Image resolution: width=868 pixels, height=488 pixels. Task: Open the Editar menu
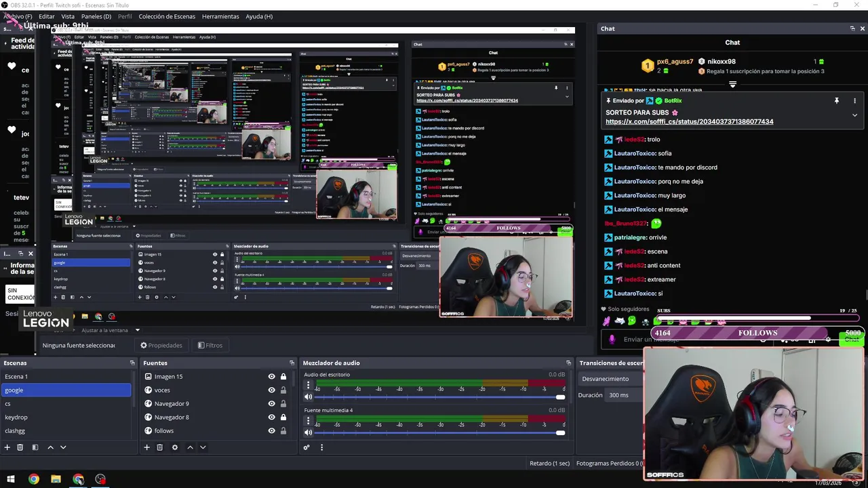[x=47, y=16]
